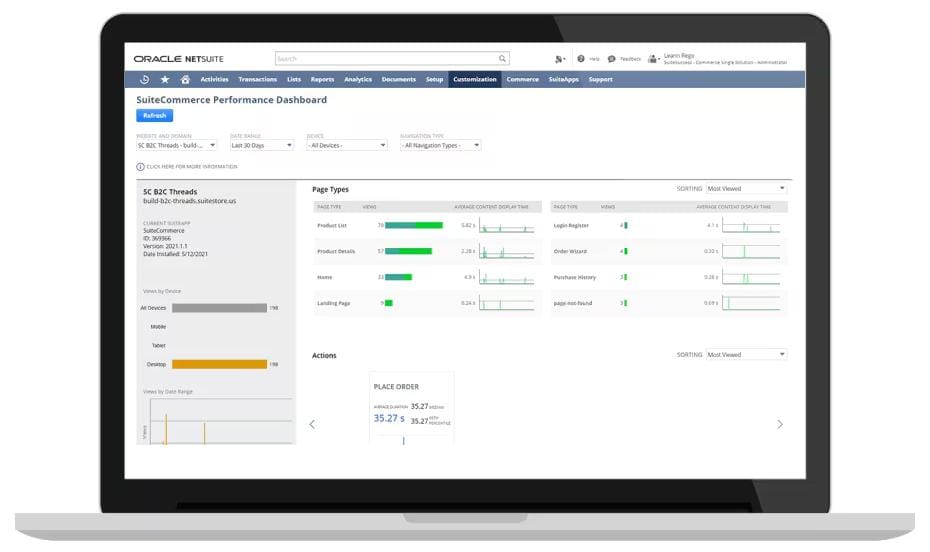The height and width of the screenshot is (552, 930).
Task: Click the Product List display time sparkline
Action: (x=507, y=226)
